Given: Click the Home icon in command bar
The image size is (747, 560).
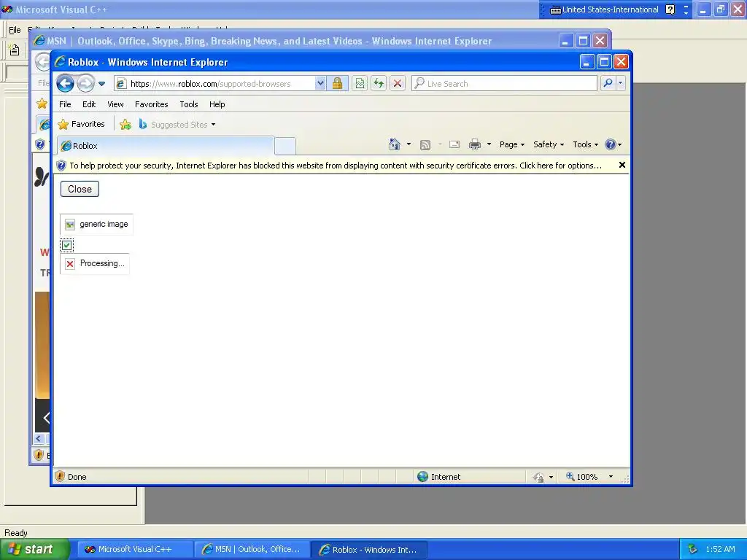Looking at the screenshot, I should point(395,144).
